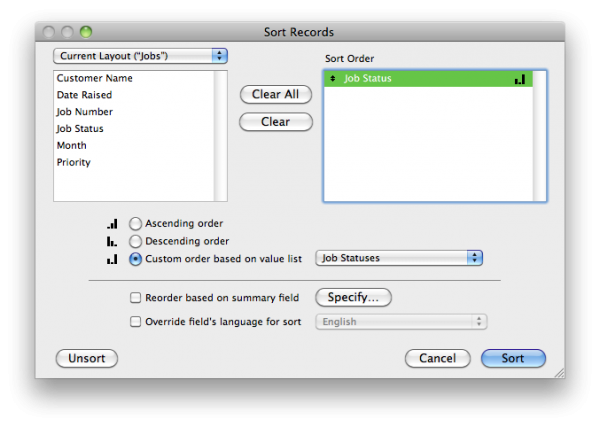Open the Job Statuses value list dropdown
The image size is (600, 427).
click(x=399, y=258)
